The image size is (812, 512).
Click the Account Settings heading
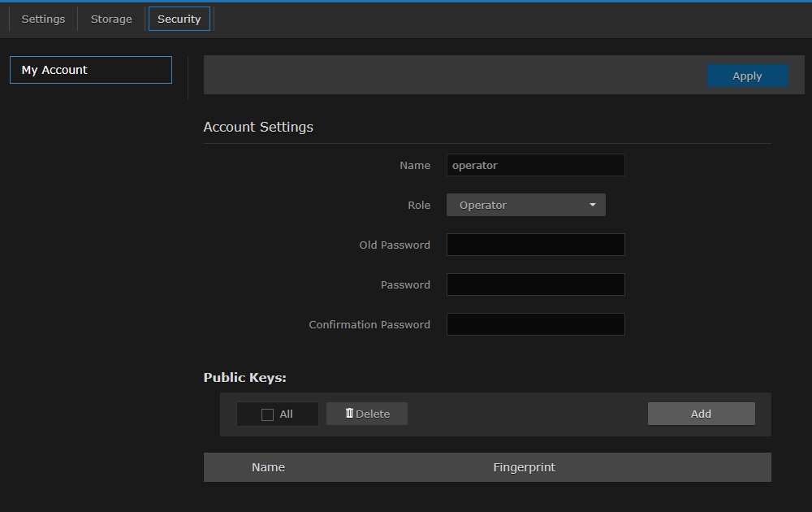click(x=258, y=127)
